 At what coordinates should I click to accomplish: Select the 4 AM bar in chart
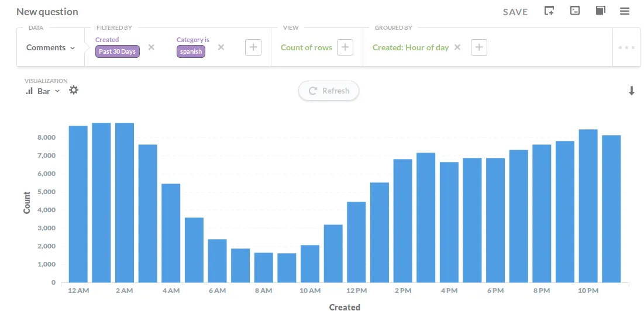pyautogui.click(x=171, y=233)
